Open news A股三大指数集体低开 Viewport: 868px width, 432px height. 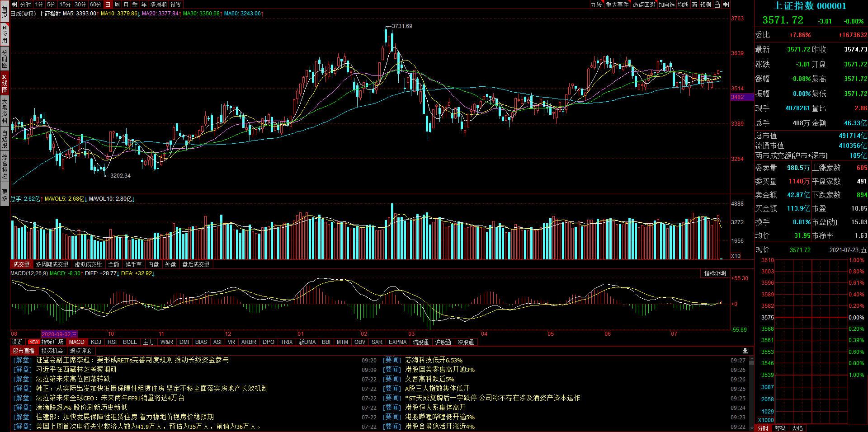pos(437,389)
